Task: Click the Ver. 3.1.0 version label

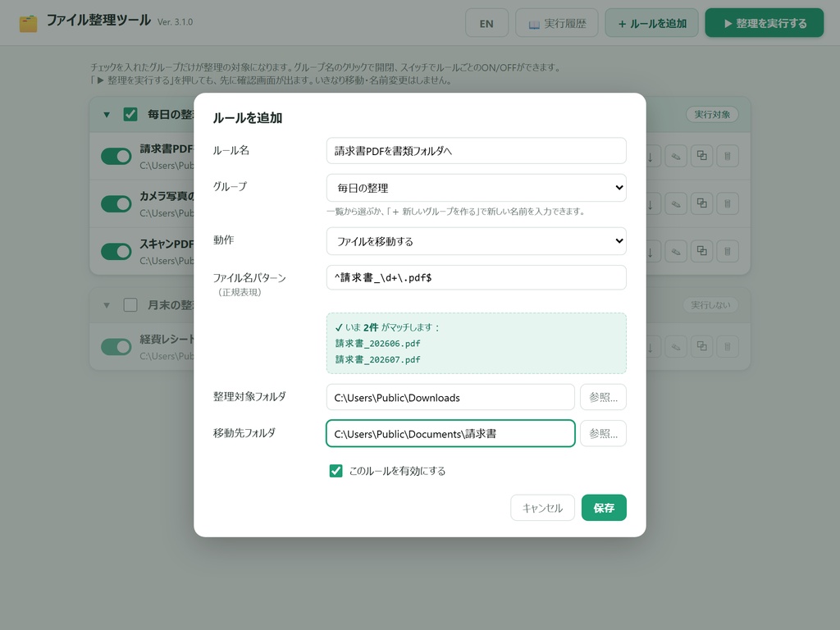Action: [x=176, y=22]
